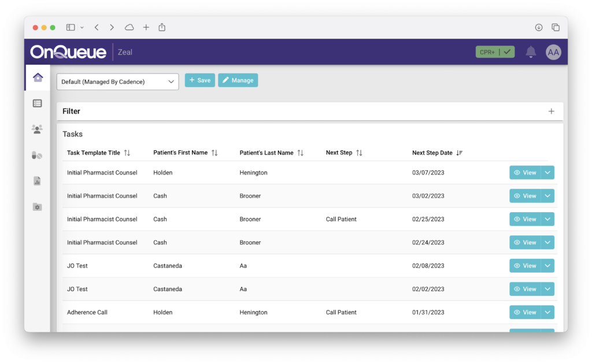This screenshot has width=592, height=364.
Task: Open the browser downloads icon
Action: coord(538,27)
